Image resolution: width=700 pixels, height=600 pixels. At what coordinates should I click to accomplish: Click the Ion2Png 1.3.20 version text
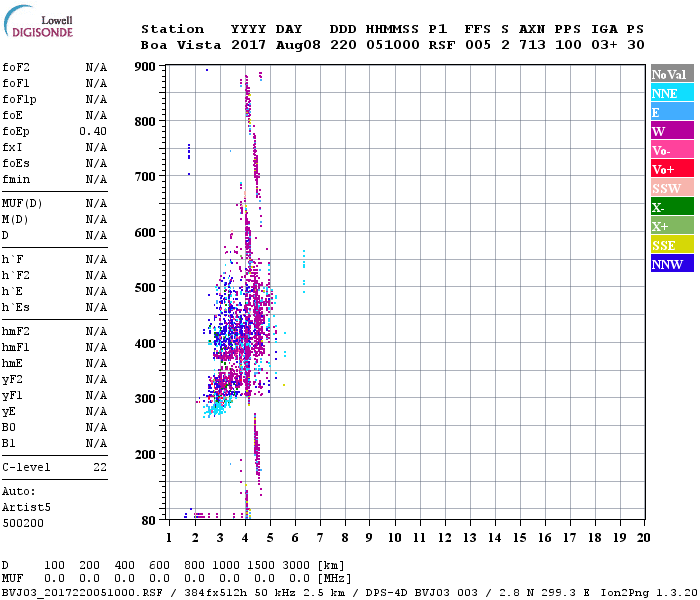tap(649, 593)
